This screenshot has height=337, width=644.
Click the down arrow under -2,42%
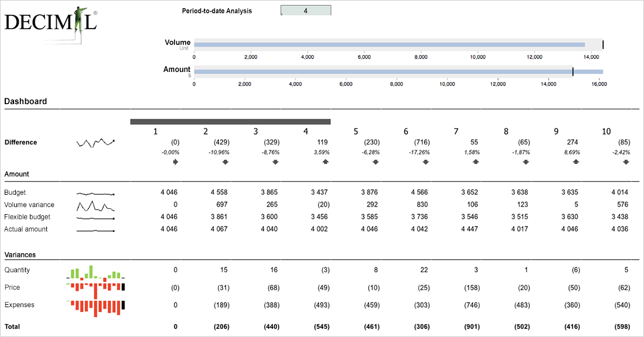click(626, 162)
